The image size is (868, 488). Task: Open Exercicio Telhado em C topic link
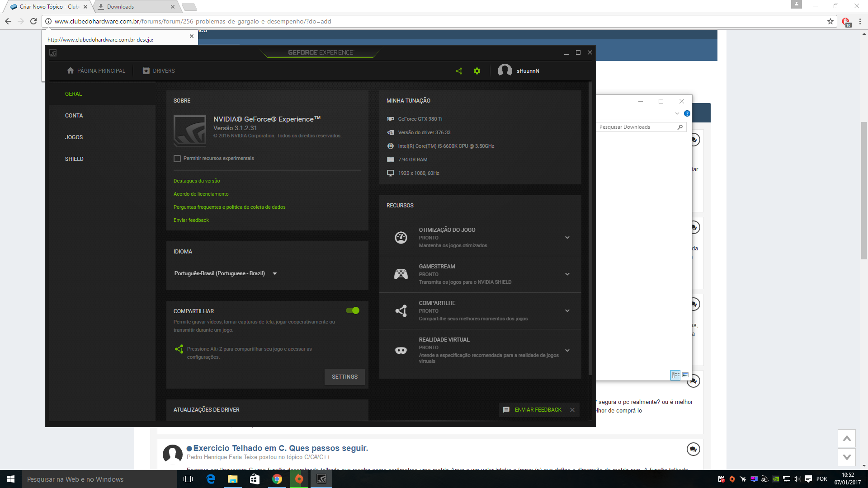point(281,448)
